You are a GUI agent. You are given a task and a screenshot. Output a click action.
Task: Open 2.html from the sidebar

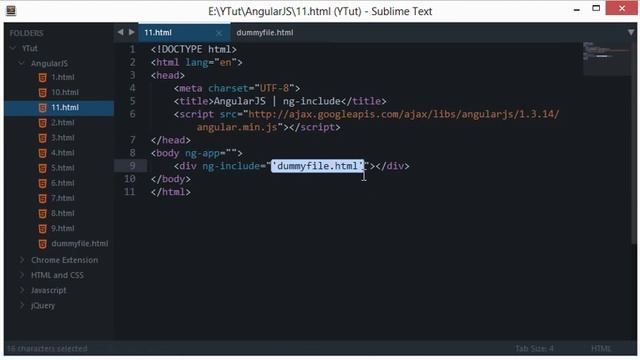[63, 122]
